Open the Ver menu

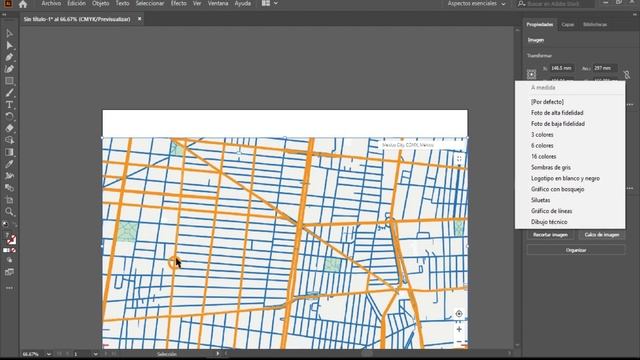197,3
